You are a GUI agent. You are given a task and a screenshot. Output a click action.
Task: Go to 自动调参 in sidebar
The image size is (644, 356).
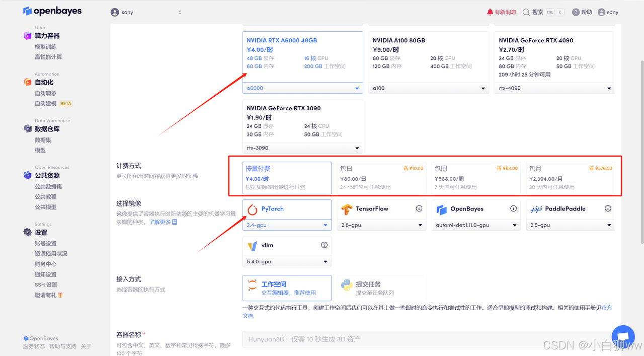[x=45, y=93]
